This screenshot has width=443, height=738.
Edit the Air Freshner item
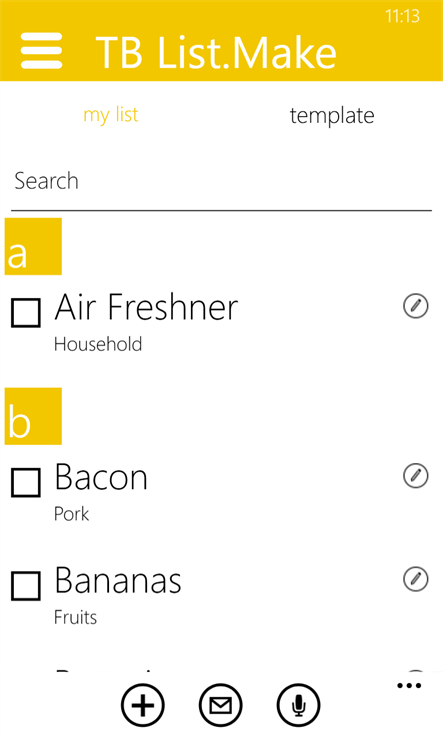(416, 306)
